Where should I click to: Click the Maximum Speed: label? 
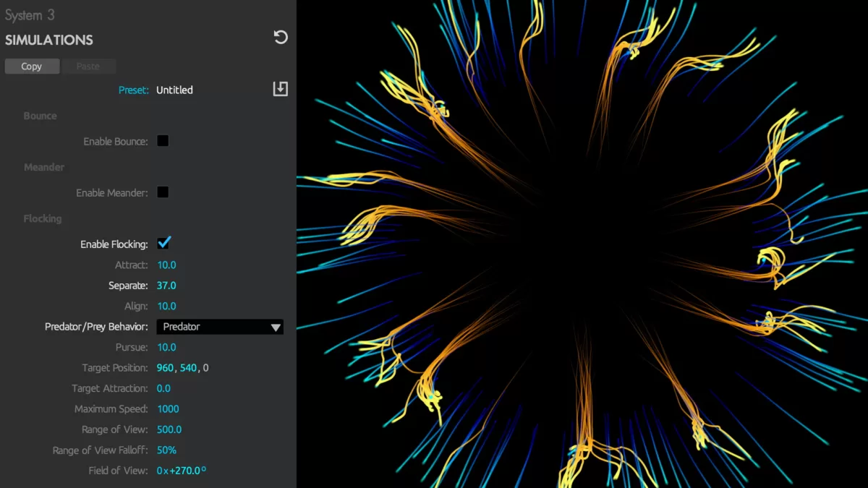(x=111, y=409)
